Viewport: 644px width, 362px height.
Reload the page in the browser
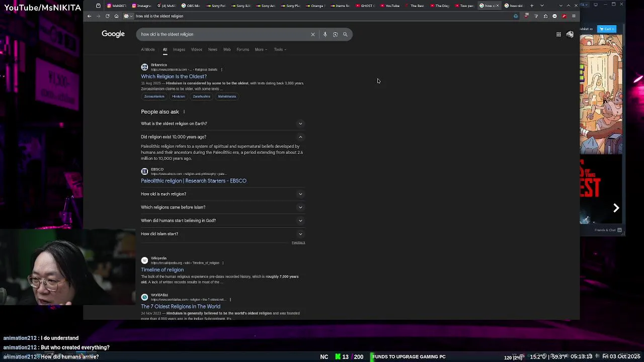[x=107, y=16]
